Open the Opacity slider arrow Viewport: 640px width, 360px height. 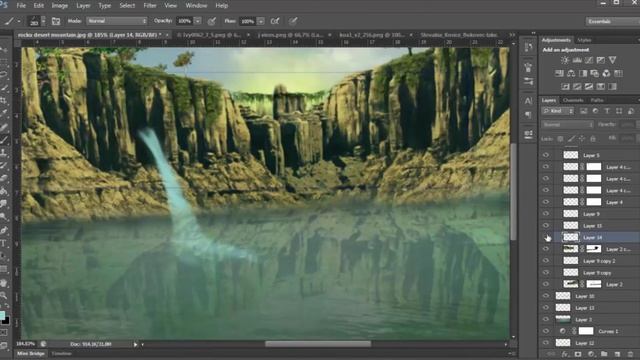198,21
